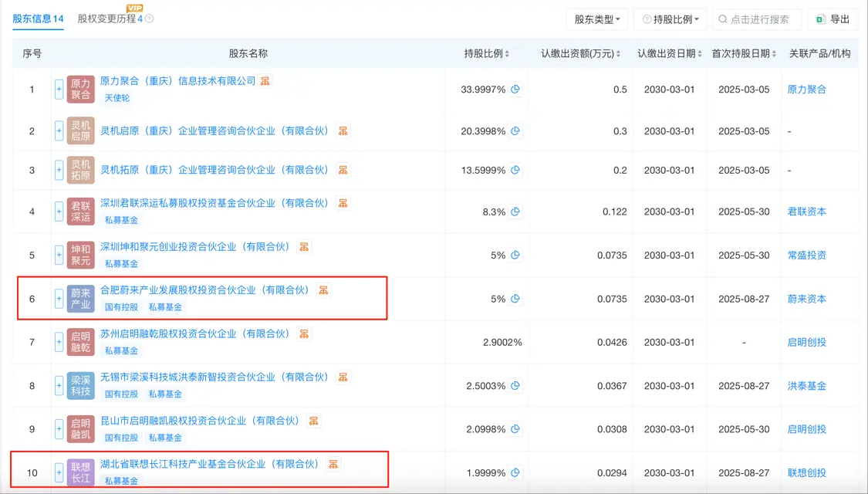
Task: Click the equity chart icon after 湖北省联想长江 name
Action: coord(332,464)
